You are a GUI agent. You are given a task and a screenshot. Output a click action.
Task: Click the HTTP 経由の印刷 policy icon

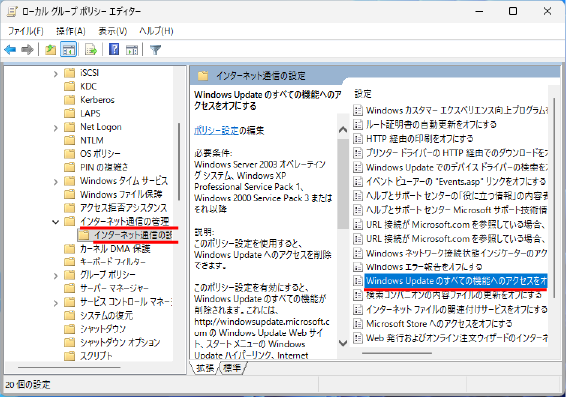[358, 139]
